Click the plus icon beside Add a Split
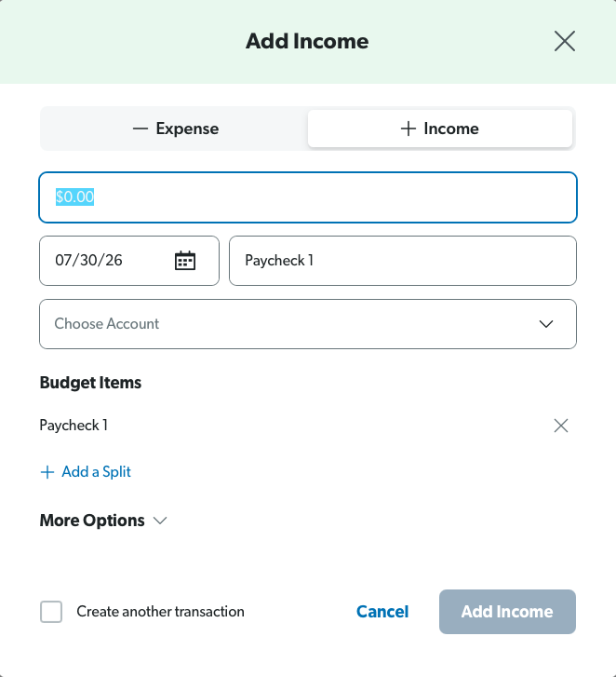The image size is (616, 677). [47, 472]
